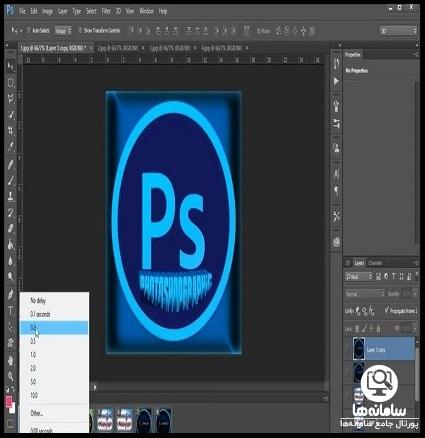
Task: Select the Lasso tool
Action: pos(11,99)
